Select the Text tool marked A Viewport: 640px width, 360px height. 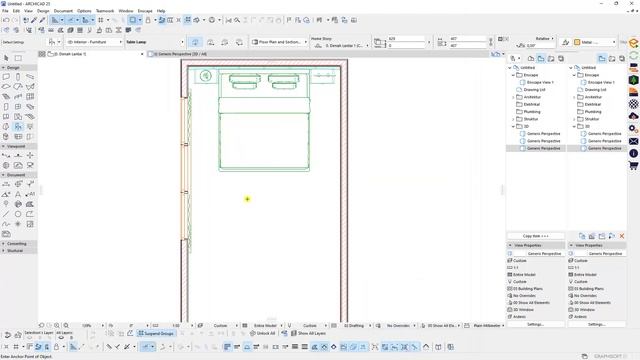pyautogui.click(x=18, y=194)
